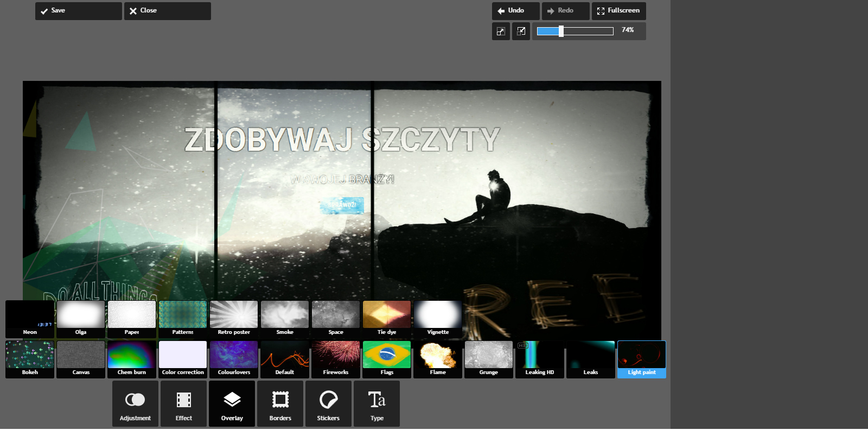This screenshot has height=430, width=868.
Task: Click the fit-to-screen zoom icon
Action: click(501, 31)
